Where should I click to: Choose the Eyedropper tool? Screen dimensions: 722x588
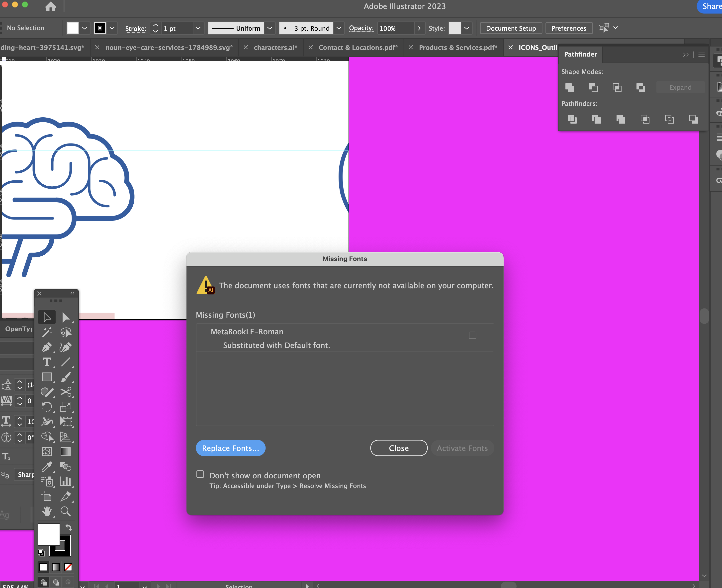click(x=47, y=466)
